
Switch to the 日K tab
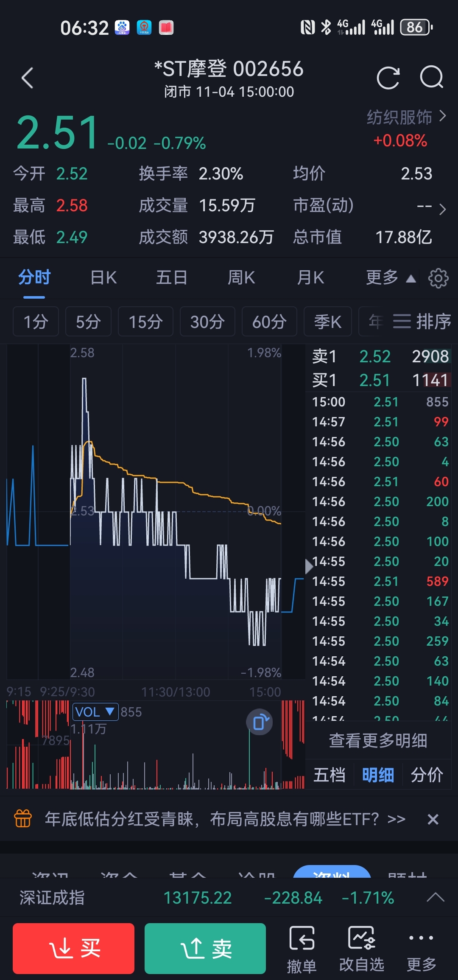103,278
